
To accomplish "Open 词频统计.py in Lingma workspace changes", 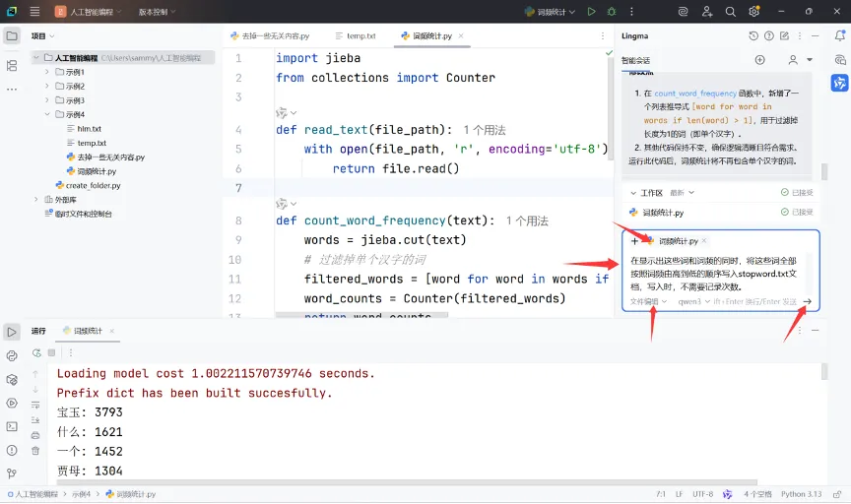I will coord(662,213).
